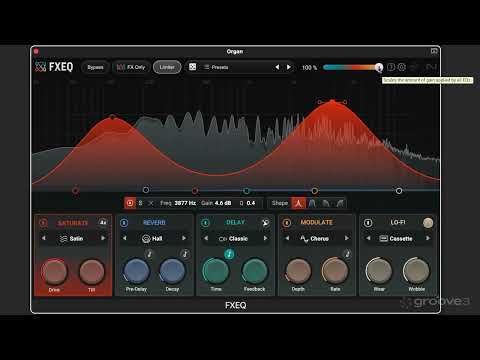Click the Bypass button
The image size is (480, 360).
coord(95,67)
